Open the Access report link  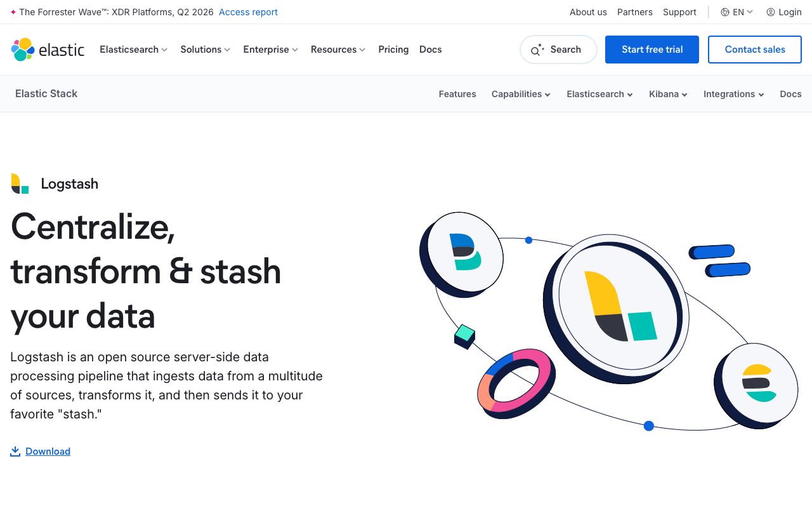click(x=248, y=12)
